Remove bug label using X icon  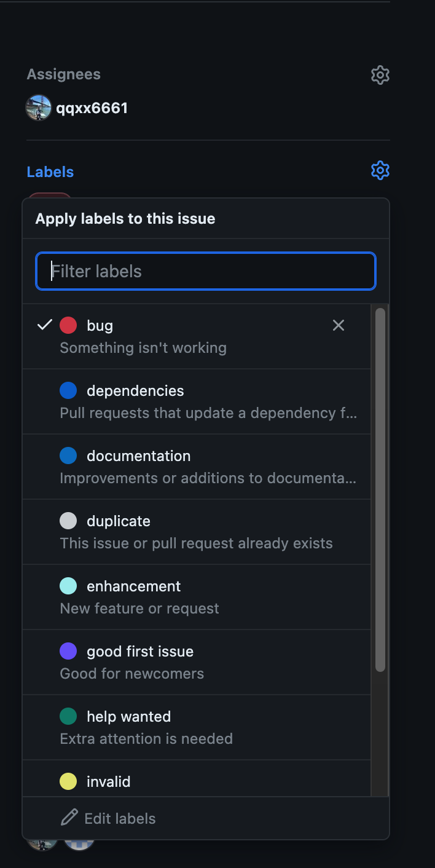coord(339,325)
